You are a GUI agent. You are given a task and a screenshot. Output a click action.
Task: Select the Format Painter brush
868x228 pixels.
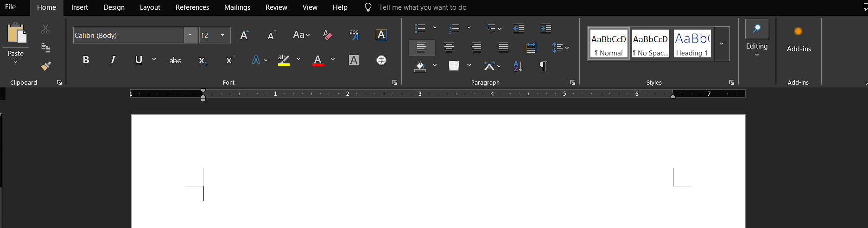click(45, 66)
